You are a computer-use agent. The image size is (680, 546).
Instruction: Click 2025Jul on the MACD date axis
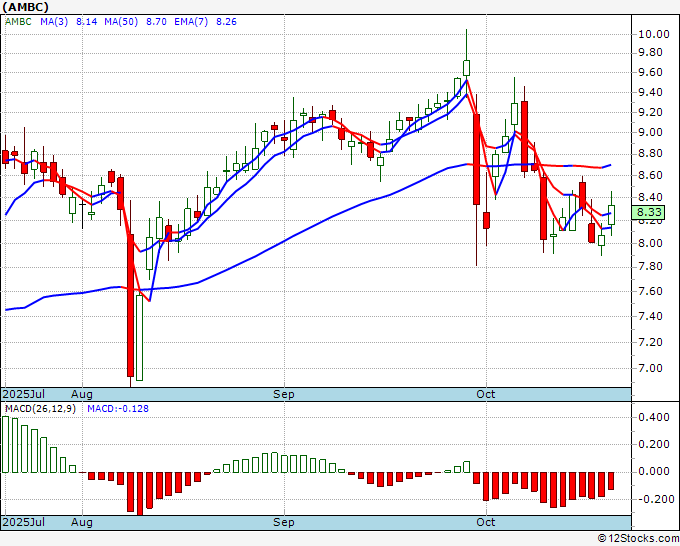coord(24,522)
